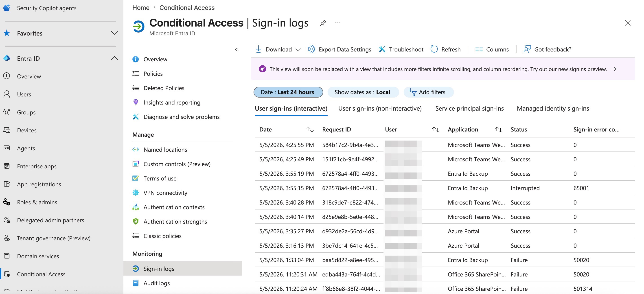This screenshot has height=294, width=644.
Task: Open Entra ID Overview in left navigation
Action: point(29,76)
